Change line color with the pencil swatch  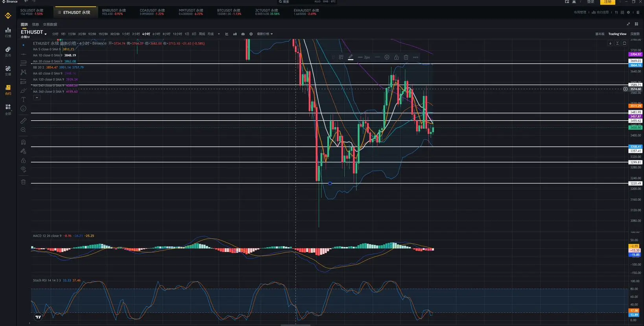[x=351, y=57]
